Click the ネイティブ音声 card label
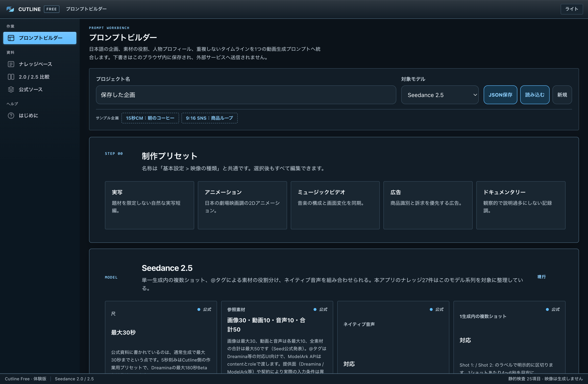Viewport: 588px width, 384px height. tap(359, 324)
